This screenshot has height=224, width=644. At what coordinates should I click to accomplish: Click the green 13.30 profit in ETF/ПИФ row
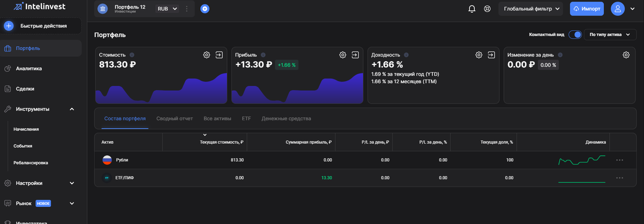click(x=326, y=178)
